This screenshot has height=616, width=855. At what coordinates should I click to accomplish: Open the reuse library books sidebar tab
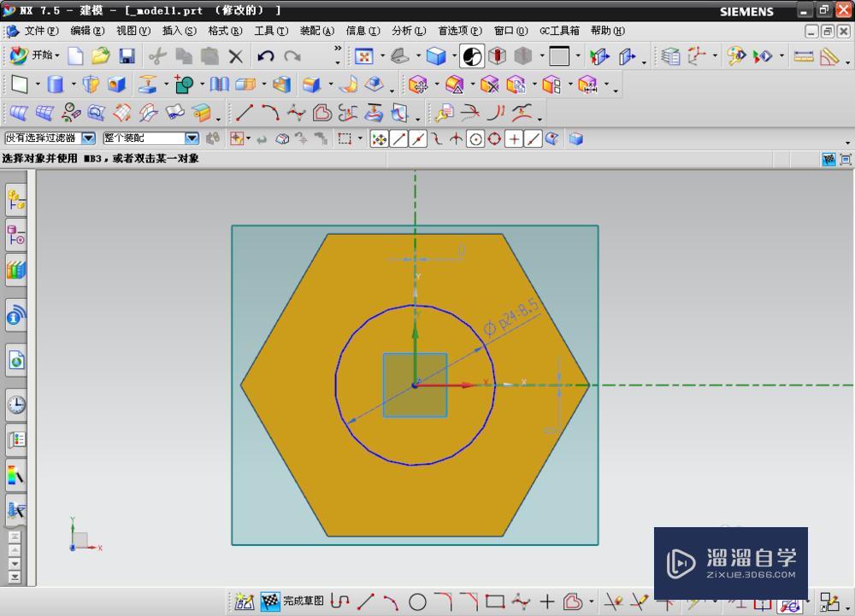click(x=15, y=271)
